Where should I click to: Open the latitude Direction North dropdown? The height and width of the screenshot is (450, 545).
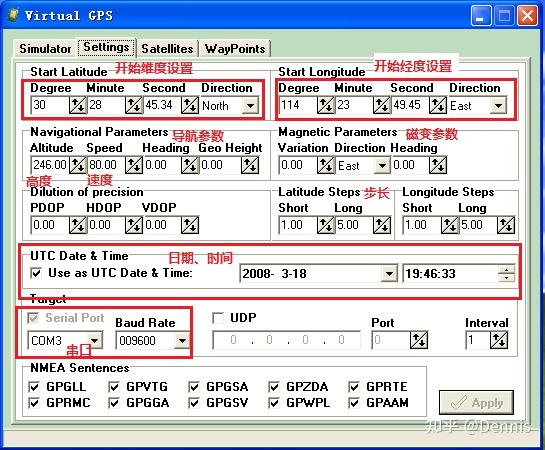[250, 105]
